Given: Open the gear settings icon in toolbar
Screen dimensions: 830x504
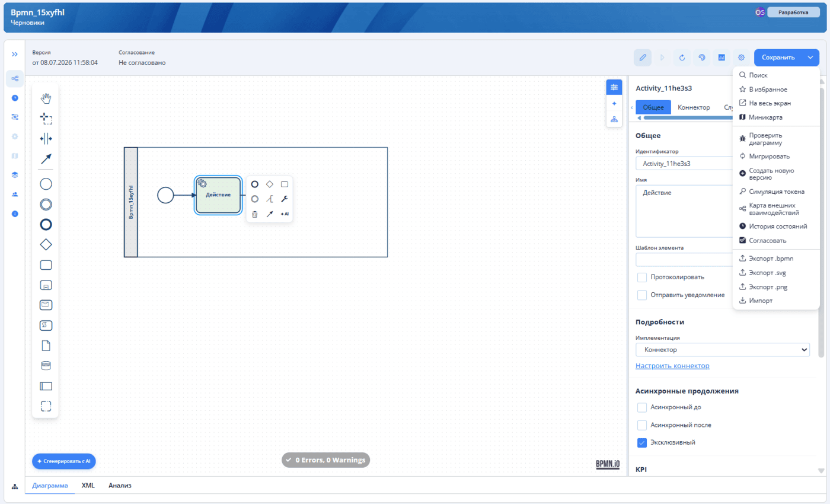Looking at the screenshot, I should (741, 58).
